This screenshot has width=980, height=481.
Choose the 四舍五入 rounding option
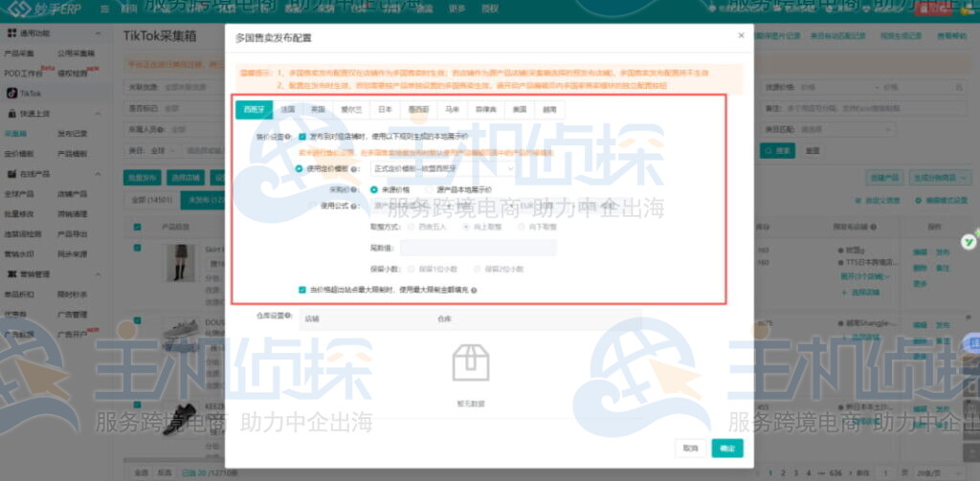(411, 227)
